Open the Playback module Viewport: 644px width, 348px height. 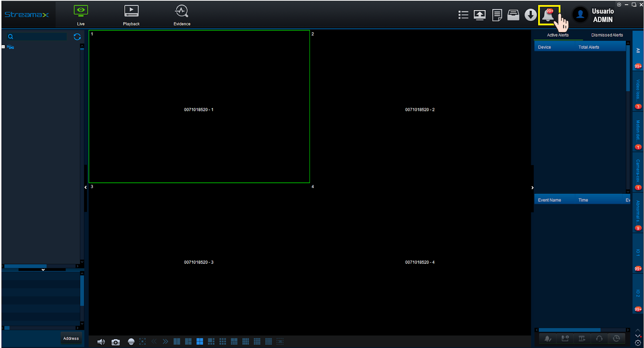pos(131,15)
